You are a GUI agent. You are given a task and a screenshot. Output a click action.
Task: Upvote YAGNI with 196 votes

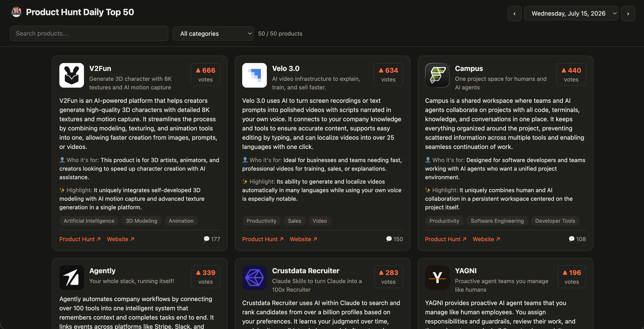tap(571, 277)
